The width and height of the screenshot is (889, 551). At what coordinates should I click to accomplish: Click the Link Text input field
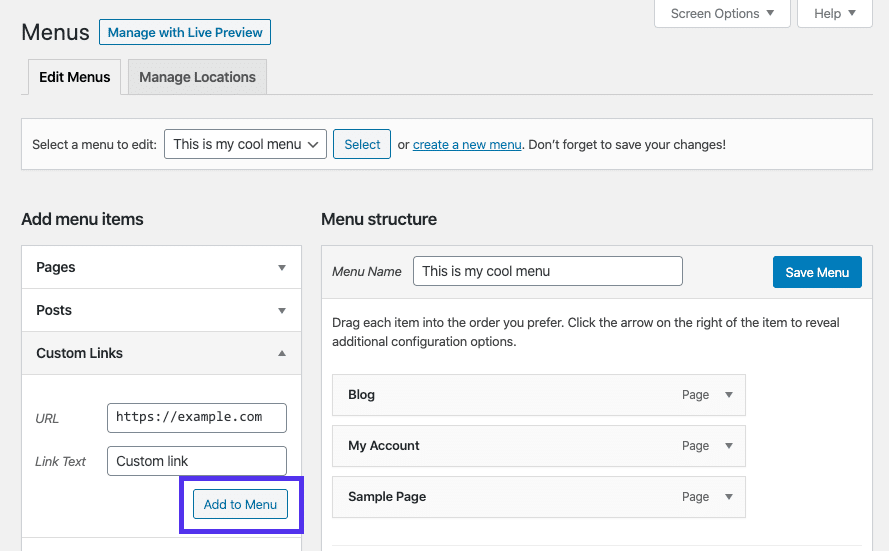click(197, 461)
